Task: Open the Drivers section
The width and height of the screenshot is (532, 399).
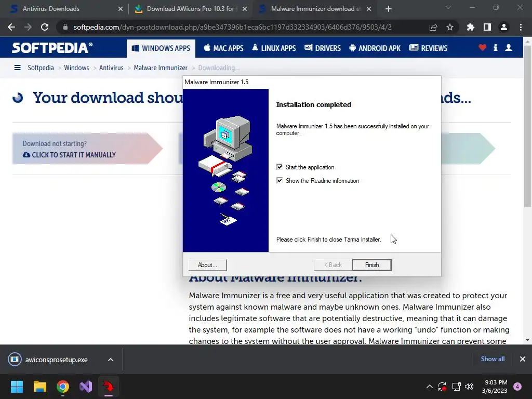Action: (x=323, y=48)
